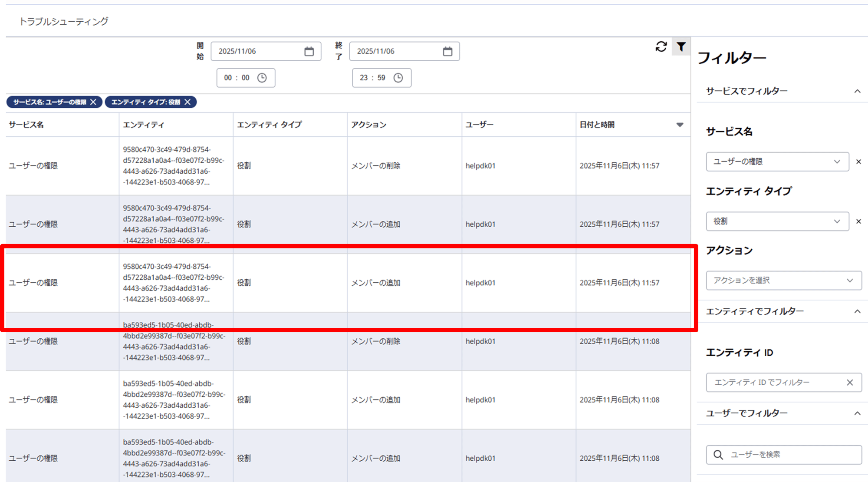This screenshot has height=482, width=868.
Task: Click the refresh icon above the table
Action: pos(661,47)
